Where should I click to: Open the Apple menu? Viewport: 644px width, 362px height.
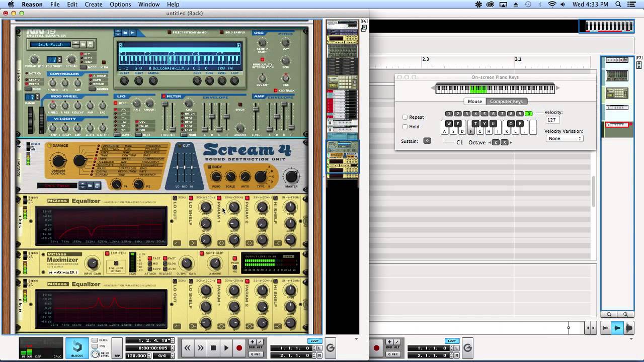click(x=11, y=5)
